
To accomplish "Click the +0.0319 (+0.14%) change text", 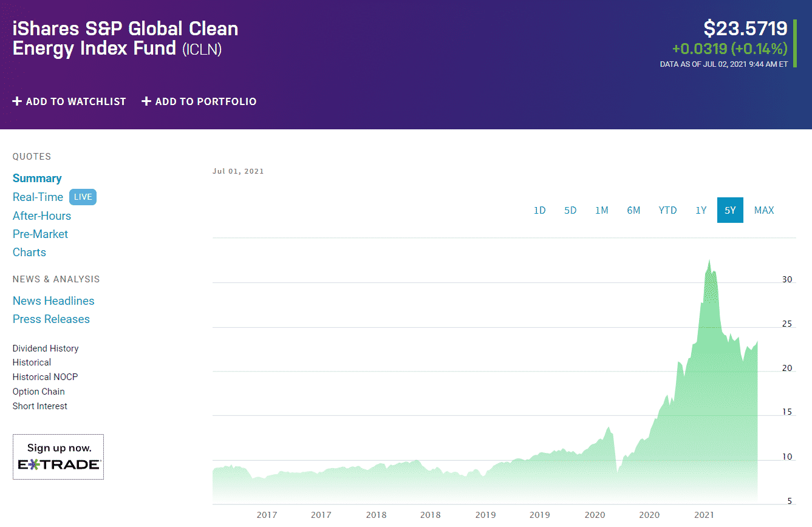I will point(729,49).
